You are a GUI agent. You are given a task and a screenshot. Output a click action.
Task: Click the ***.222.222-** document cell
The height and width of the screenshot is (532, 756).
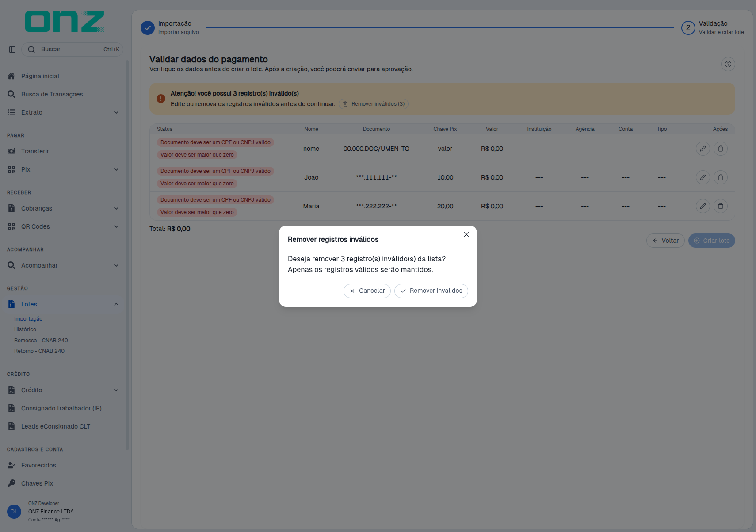tap(376, 206)
